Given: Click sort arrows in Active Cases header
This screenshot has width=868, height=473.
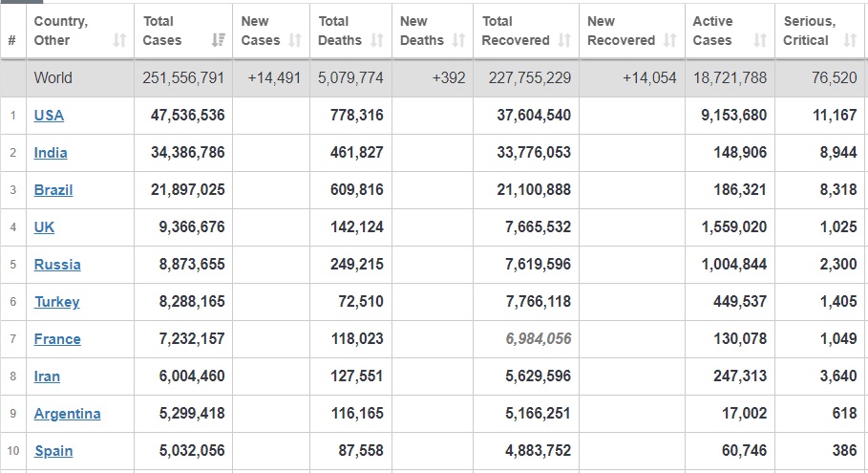Looking at the screenshot, I should [x=760, y=40].
